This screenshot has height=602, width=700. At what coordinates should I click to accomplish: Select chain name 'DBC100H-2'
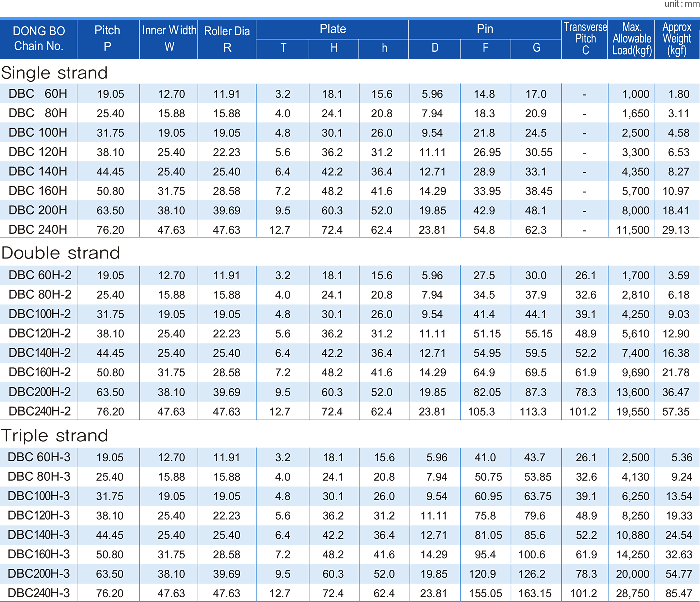tap(40, 314)
